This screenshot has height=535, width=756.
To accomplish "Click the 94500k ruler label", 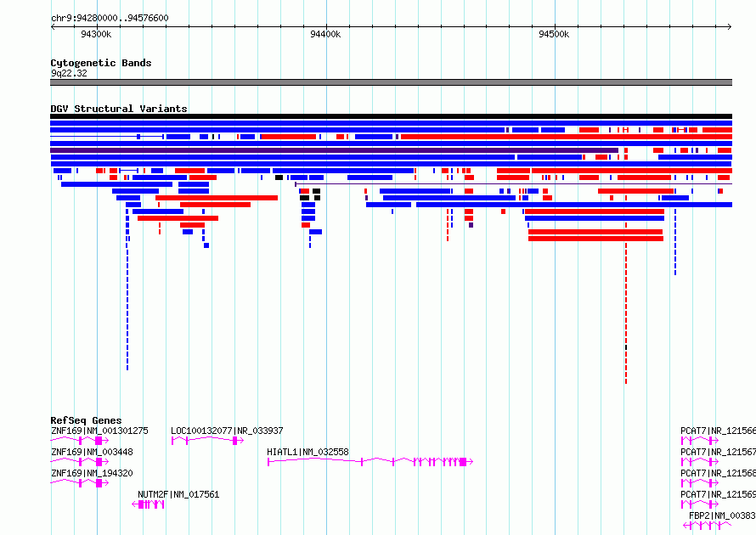I will 554,34.
